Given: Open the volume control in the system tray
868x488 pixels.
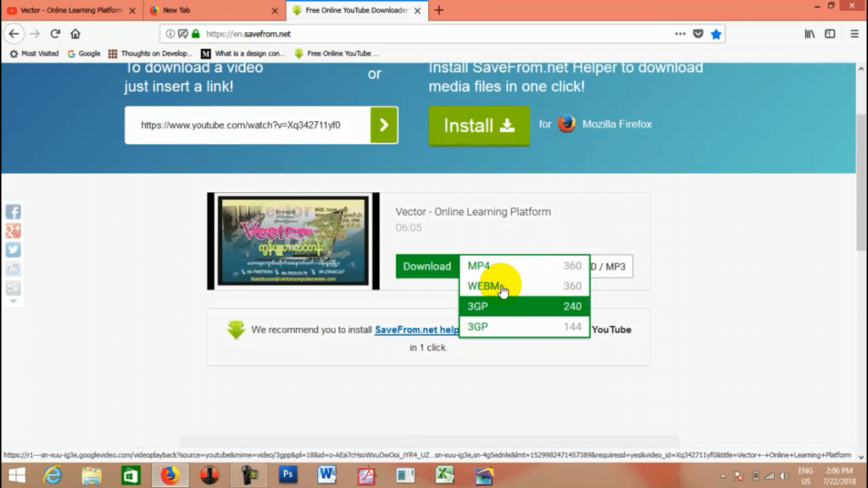Looking at the screenshot, I should tap(784, 476).
